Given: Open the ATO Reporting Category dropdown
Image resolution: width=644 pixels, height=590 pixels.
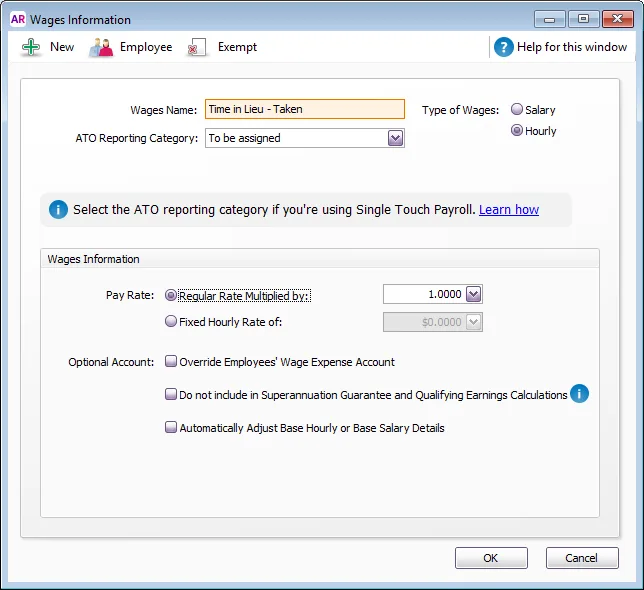Looking at the screenshot, I should pos(395,138).
